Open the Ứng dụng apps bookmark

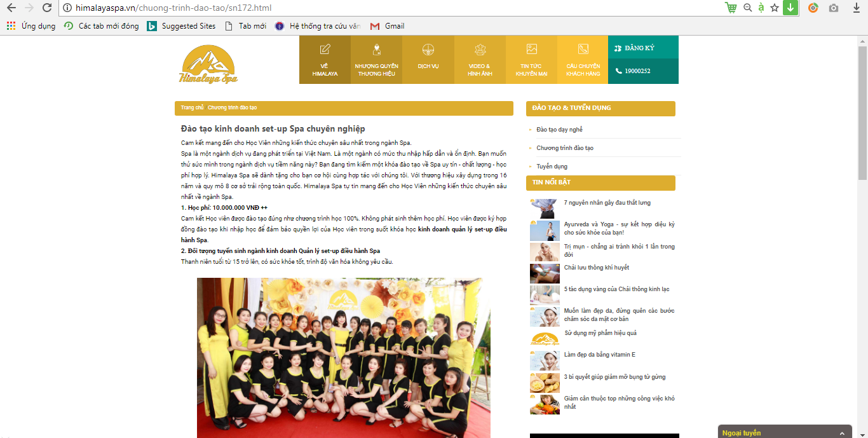(x=31, y=26)
